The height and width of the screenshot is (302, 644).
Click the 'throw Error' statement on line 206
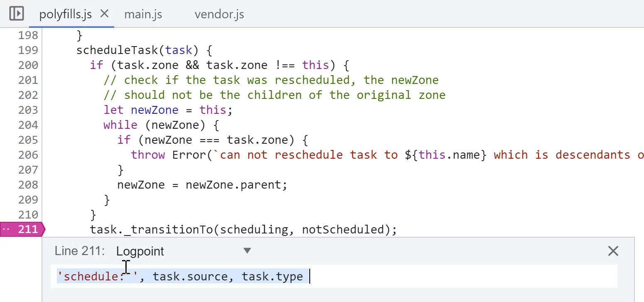point(168,155)
